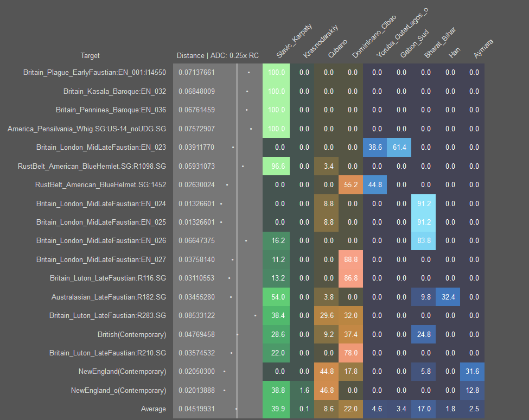Click row label Britain_London_MidLateFaustian:EN_026

(101, 241)
